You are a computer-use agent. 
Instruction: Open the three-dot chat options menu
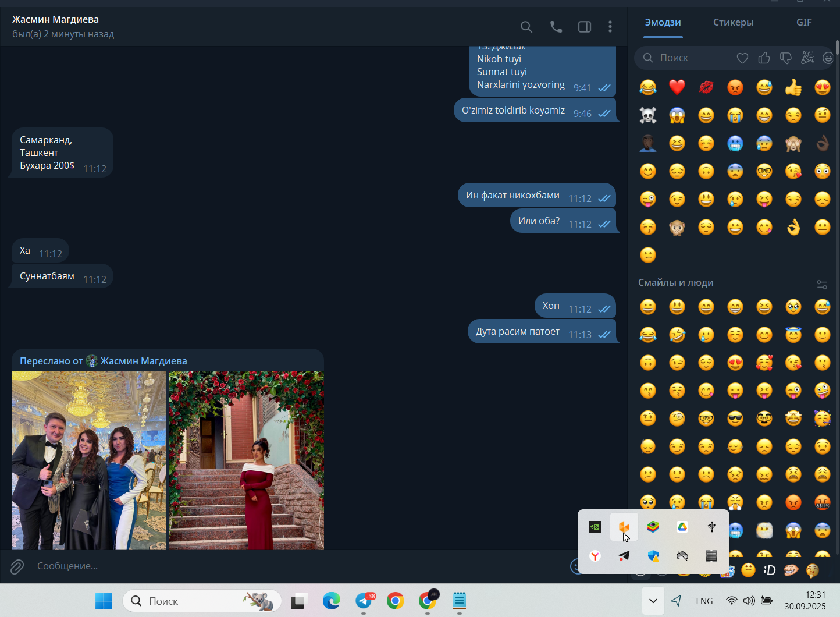[610, 27]
